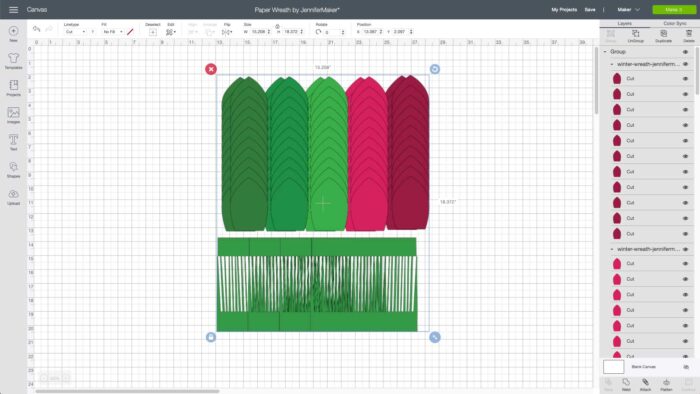Click the red delete handle on selection
Image resolution: width=700 pixels, height=394 pixels.
pos(211,69)
